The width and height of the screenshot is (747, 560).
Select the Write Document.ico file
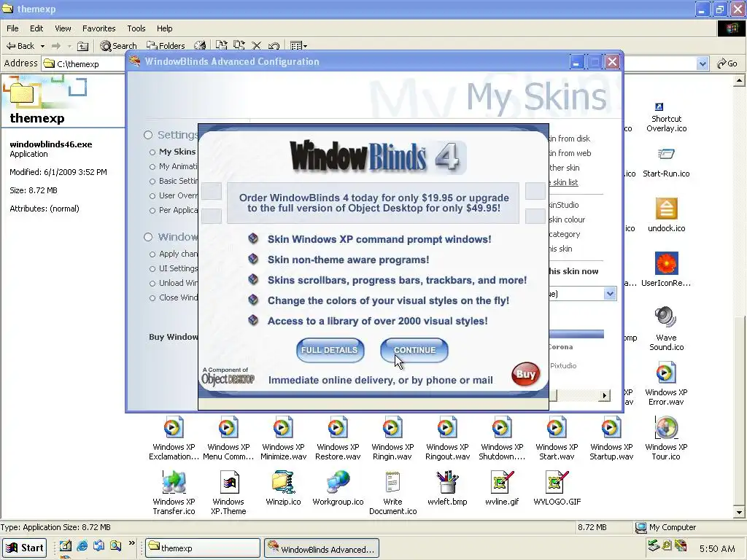pos(392,493)
